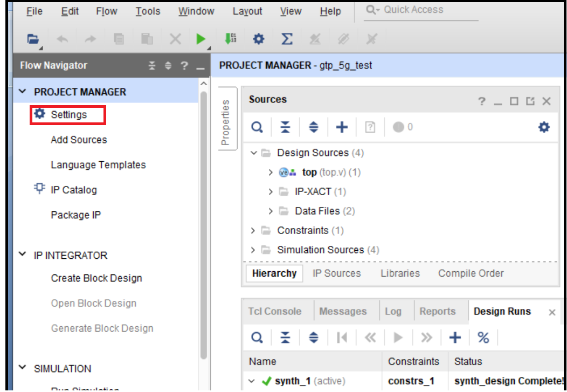Expand Simulation Sources folder
Screen dimensions: 567x392
pyautogui.click(x=253, y=250)
